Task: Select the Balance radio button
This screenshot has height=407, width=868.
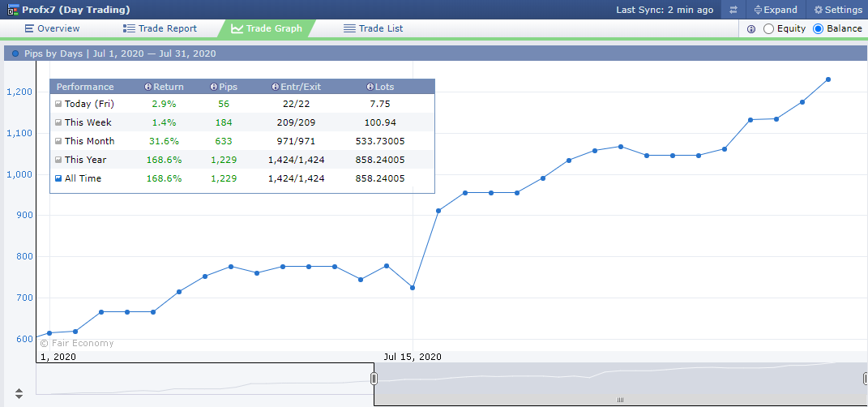Action: (x=819, y=29)
